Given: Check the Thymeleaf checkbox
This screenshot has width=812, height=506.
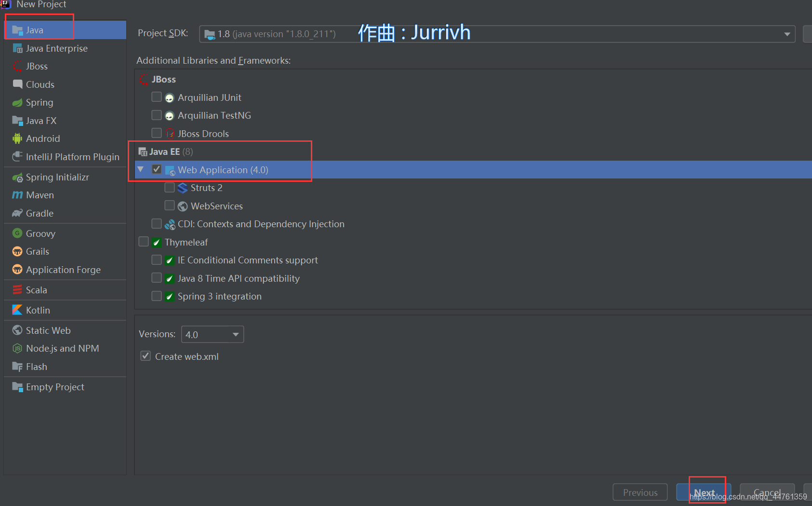Looking at the screenshot, I should 144,241.
